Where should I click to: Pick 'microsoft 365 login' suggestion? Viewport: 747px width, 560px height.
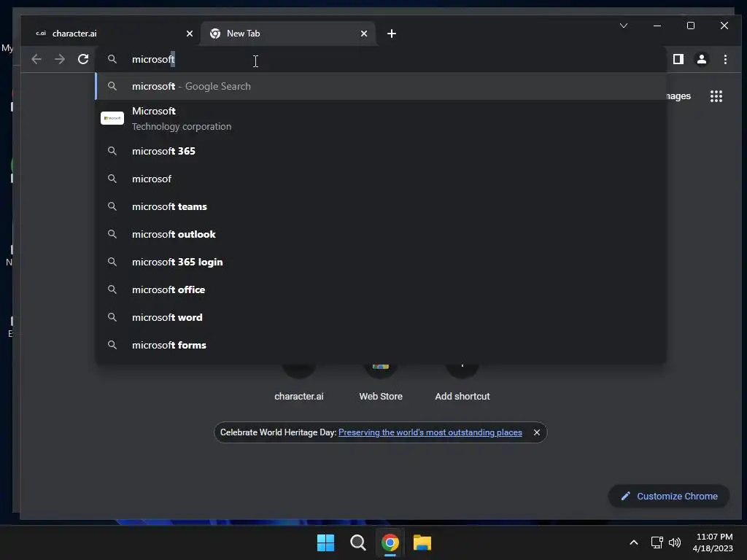click(381, 262)
